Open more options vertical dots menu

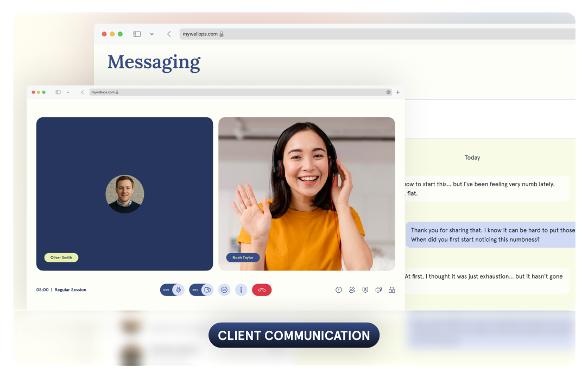241,290
